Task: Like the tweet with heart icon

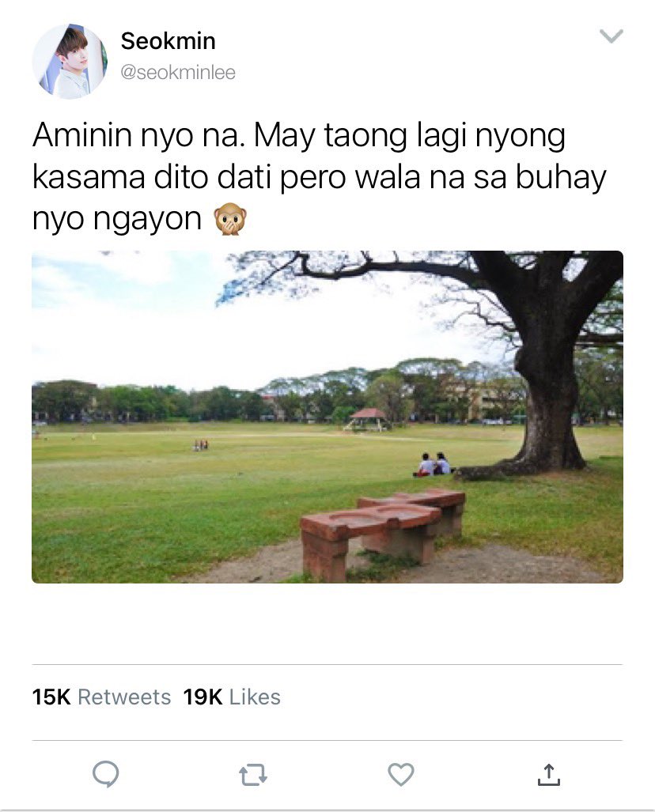Action: [401, 775]
